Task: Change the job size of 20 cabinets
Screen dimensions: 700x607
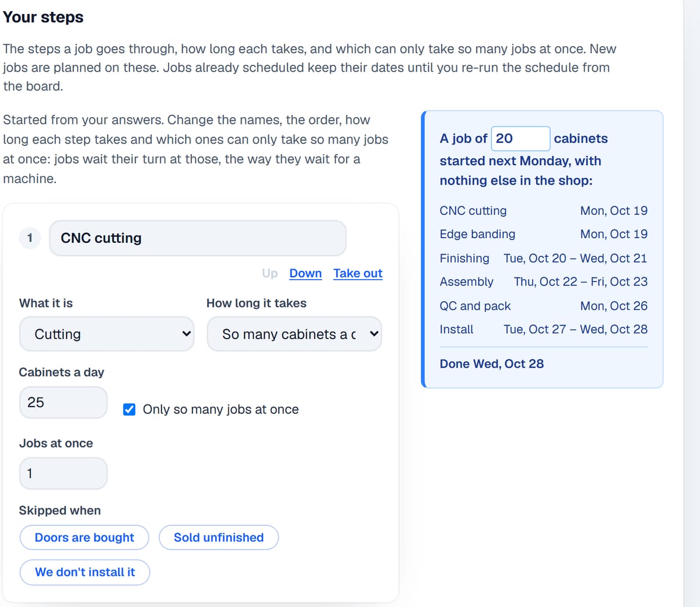Action: point(520,138)
